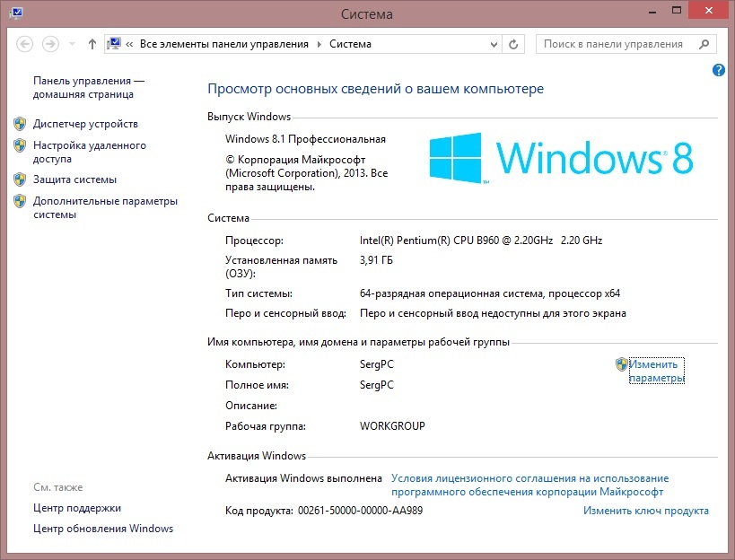735x560 pixels.
Task: Close the Система window
Action: point(709,10)
